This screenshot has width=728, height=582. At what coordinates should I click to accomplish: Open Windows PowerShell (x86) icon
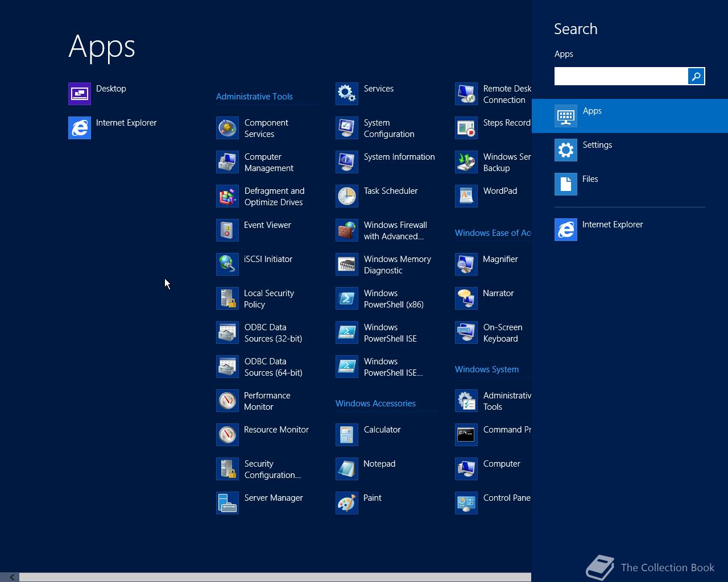pos(347,298)
